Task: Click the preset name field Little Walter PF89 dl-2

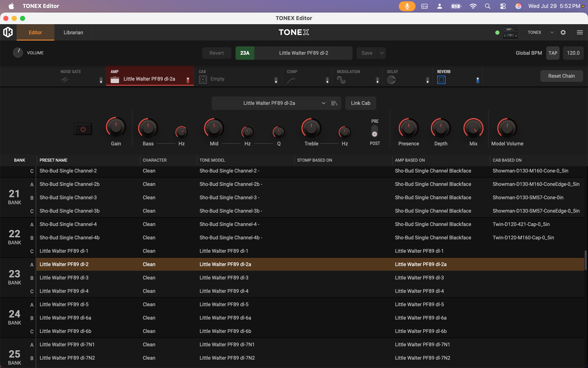Action: [x=304, y=53]
